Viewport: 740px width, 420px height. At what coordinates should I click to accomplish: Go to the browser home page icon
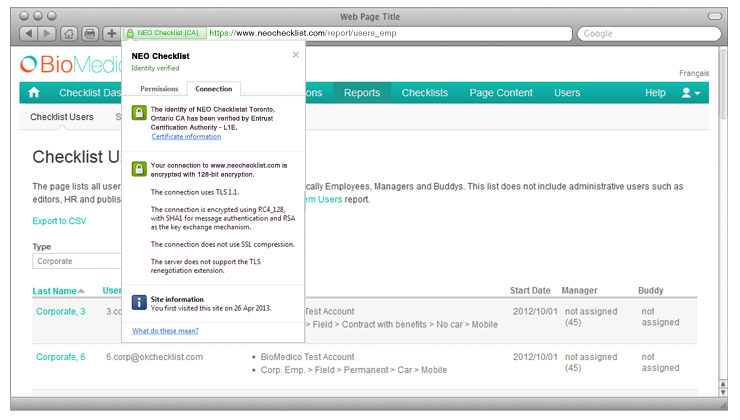coord(69,34)
